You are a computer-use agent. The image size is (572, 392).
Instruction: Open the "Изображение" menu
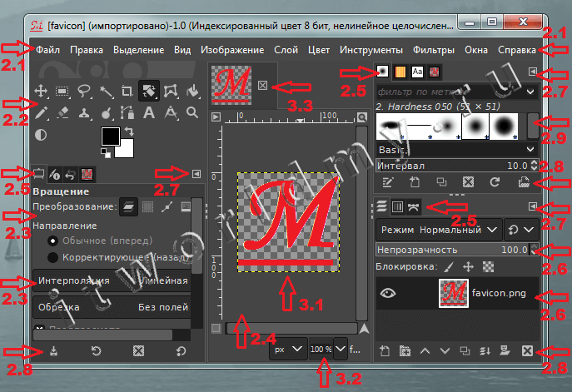tap(232, 50)
